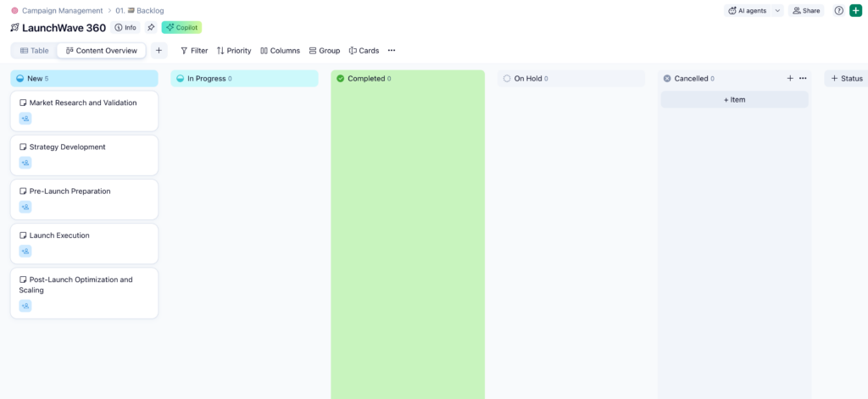Open the help question mark icon
The image size is (868, 399).
(838, 10)
